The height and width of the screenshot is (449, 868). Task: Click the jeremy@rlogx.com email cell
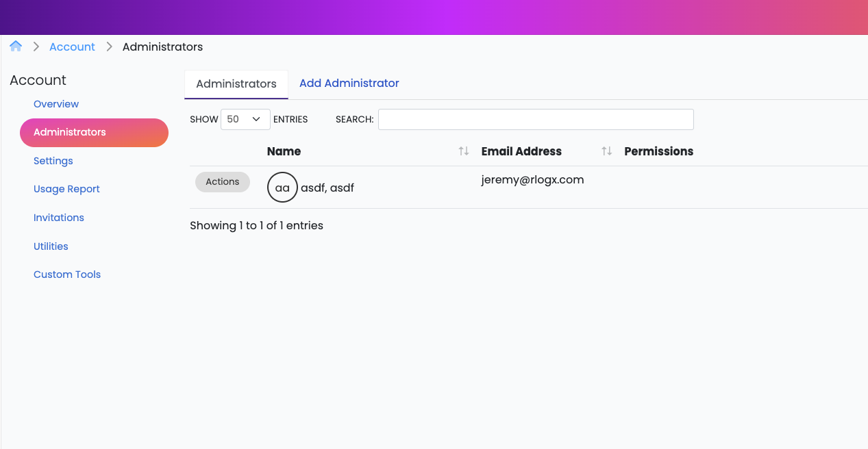point(532,180)
